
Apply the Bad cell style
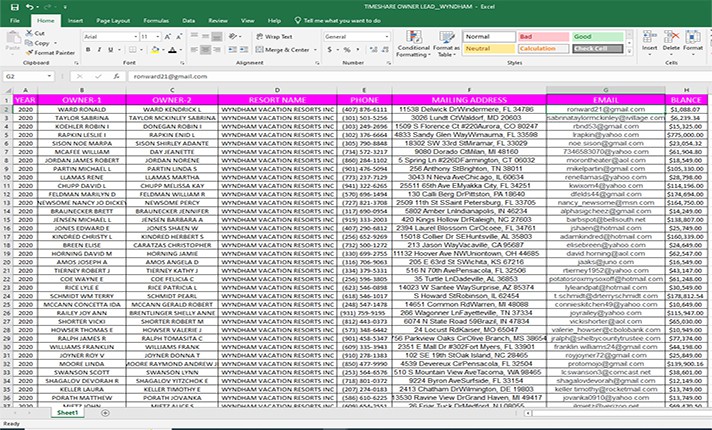tap(543, 36)
